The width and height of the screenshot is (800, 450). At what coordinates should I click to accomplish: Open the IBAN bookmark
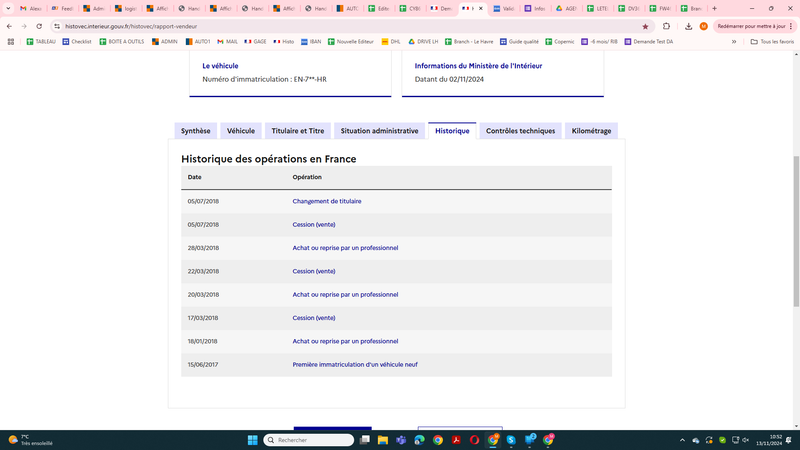(311, 42)
